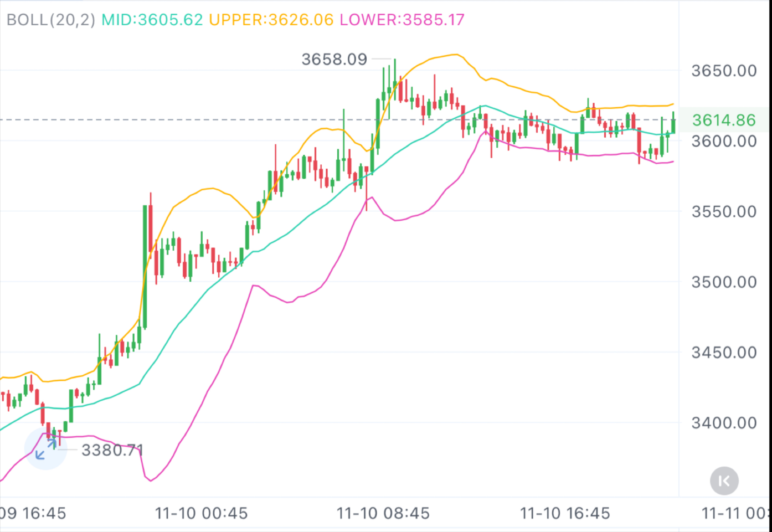The image size is (772, 532).
Task: Select the MID:3605.62 indicator value
Action: [152, 20]
